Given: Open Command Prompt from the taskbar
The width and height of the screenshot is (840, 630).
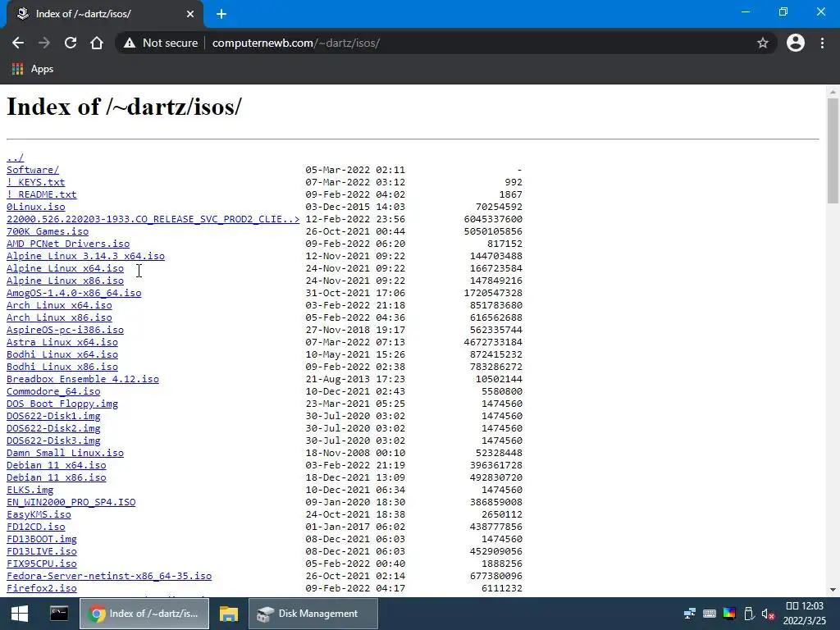Looking at the screenshot, I should coord(59,614).
